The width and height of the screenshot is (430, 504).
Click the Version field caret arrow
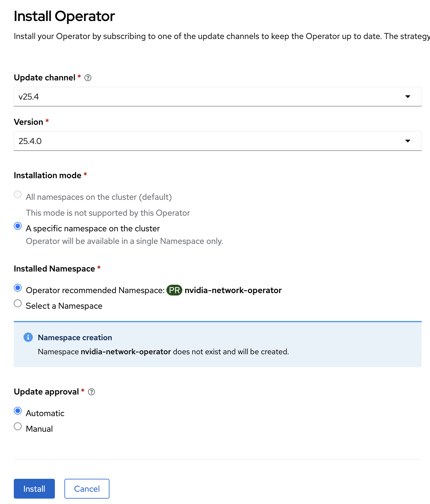coord(408,141)
